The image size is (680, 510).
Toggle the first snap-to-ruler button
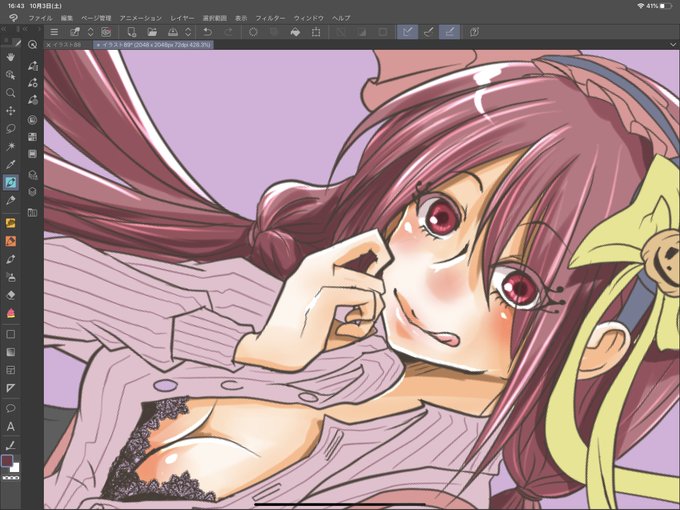407,32
